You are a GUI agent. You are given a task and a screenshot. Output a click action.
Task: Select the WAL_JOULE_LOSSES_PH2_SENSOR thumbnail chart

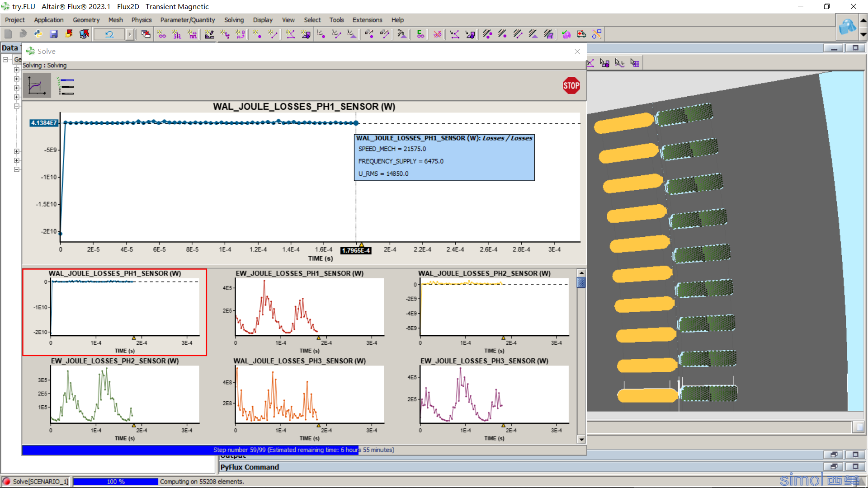485,312
